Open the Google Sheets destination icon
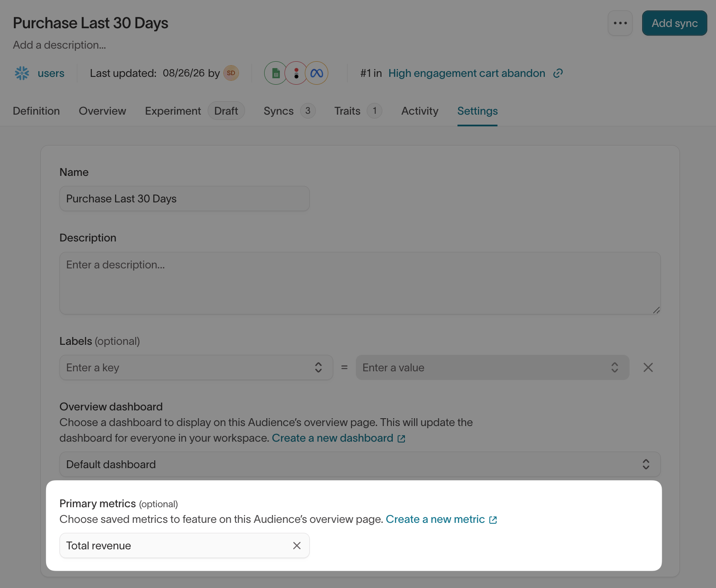This screenshot has height=588, width=716. 275,73
